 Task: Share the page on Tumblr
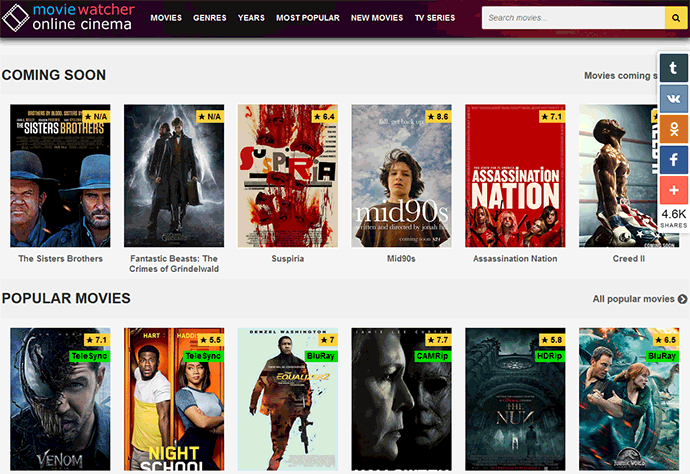pyautogui.click(x=673, y=69)
